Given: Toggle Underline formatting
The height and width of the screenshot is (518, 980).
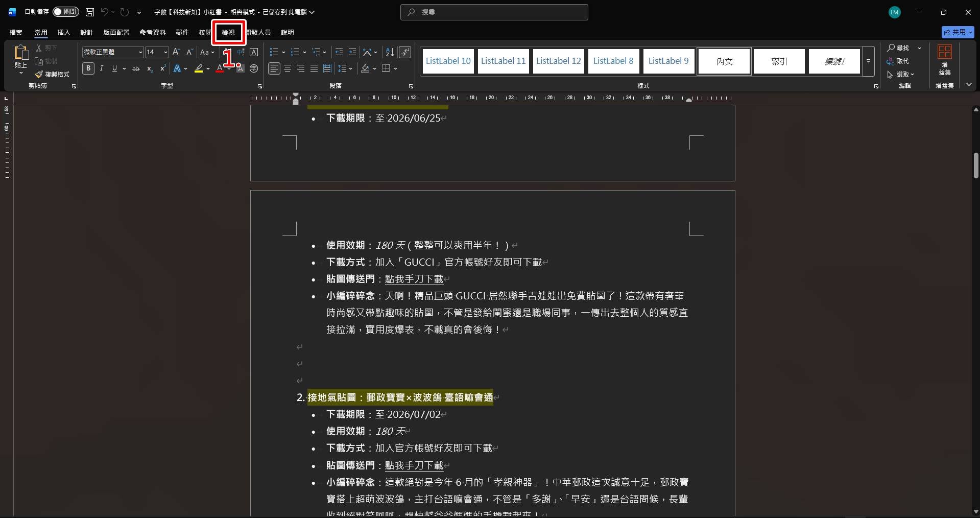Looking at the screenshot, I should [x=114, y=68].
